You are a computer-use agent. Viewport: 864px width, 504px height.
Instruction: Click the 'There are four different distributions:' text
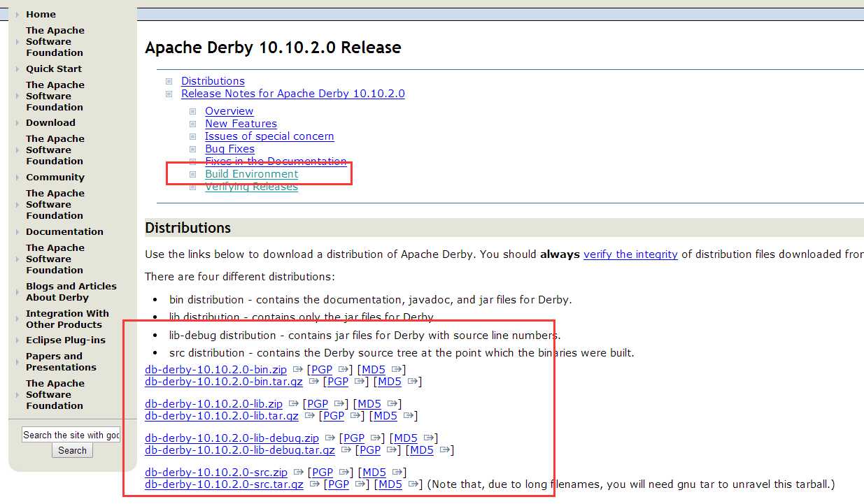click(x=240, y=277)
